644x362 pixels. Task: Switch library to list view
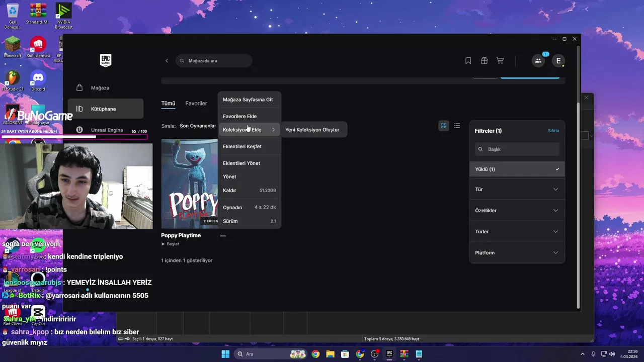point(457,126)
